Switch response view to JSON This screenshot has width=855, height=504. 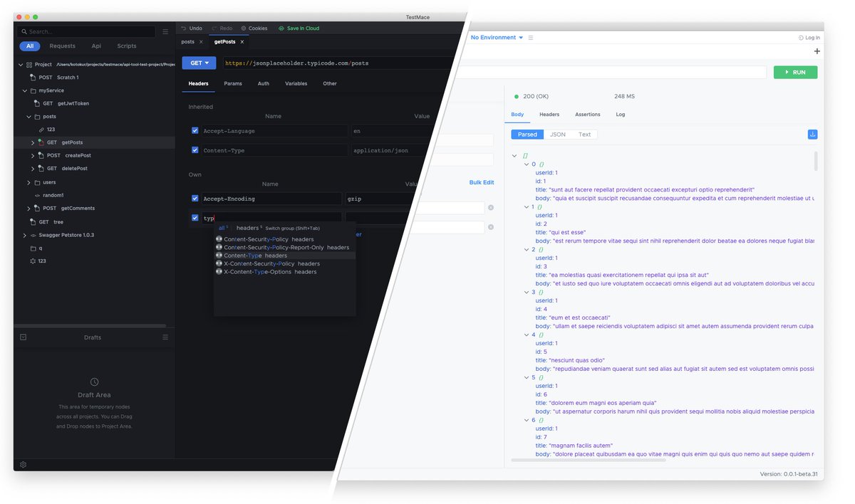(558, 135)
